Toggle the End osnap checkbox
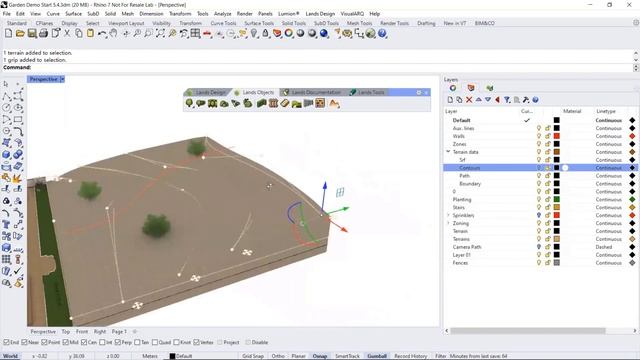Screen dimensions: 640x360 [x=6, y=342]
